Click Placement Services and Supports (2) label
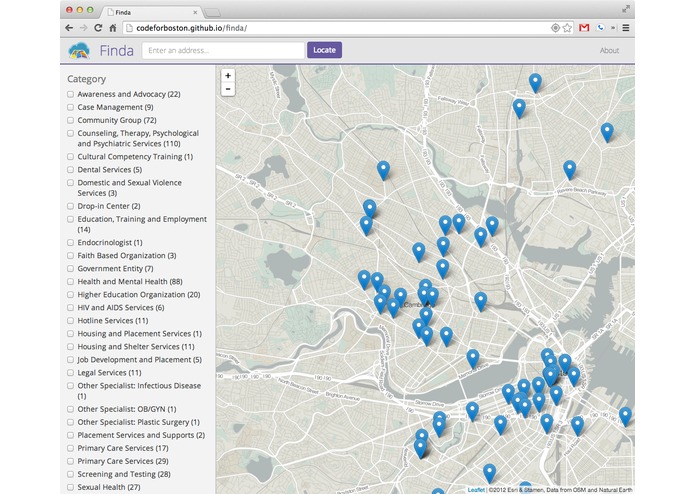The width and height of the screenshot is (695, 494). (x=141, y=435)
